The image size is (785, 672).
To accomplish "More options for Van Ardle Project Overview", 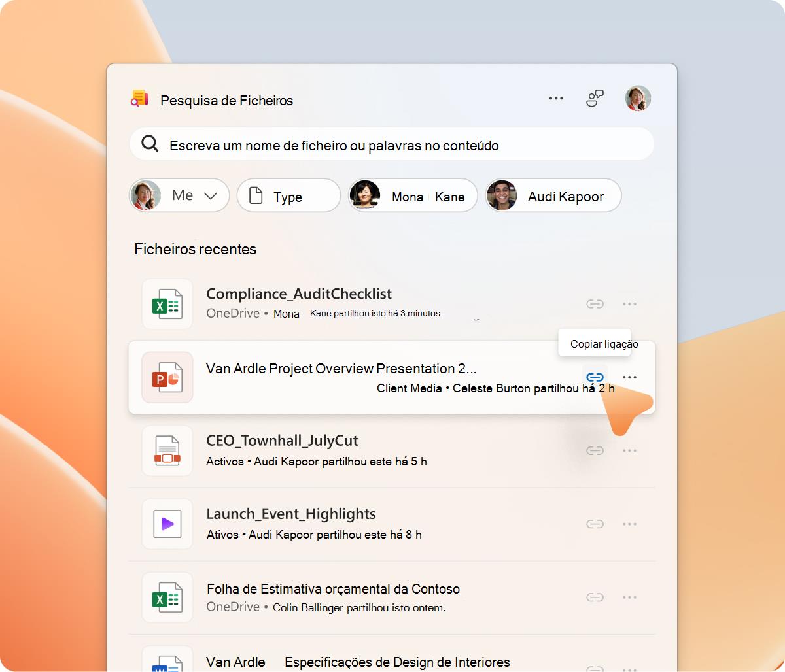I will 629,377.
